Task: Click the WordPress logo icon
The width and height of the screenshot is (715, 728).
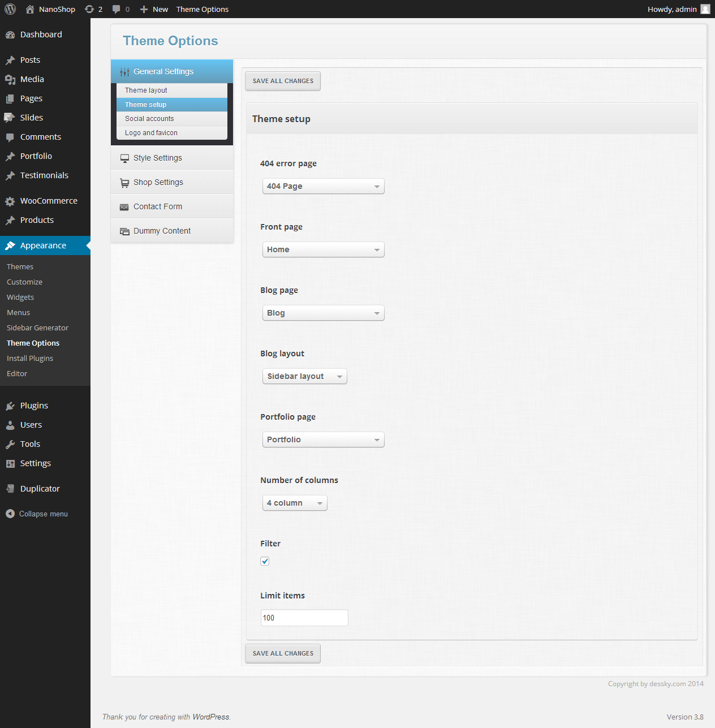Action: [x=10, y=9]
